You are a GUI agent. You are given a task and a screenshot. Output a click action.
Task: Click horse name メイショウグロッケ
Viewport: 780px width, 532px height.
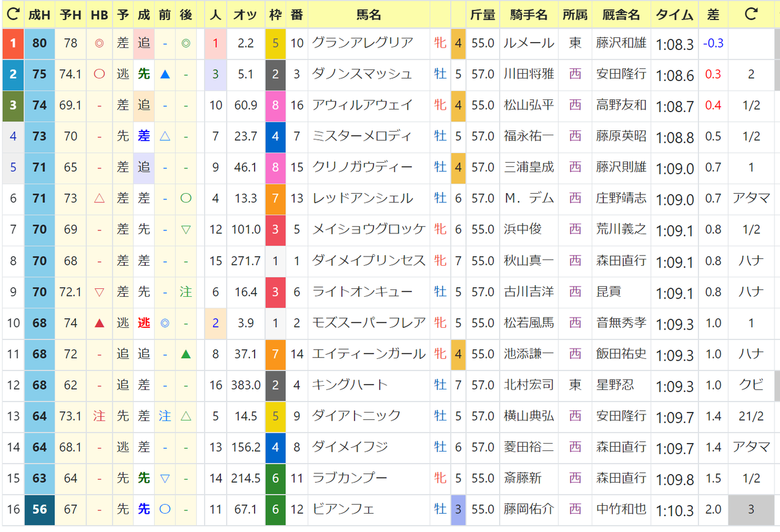coord(369,229)
